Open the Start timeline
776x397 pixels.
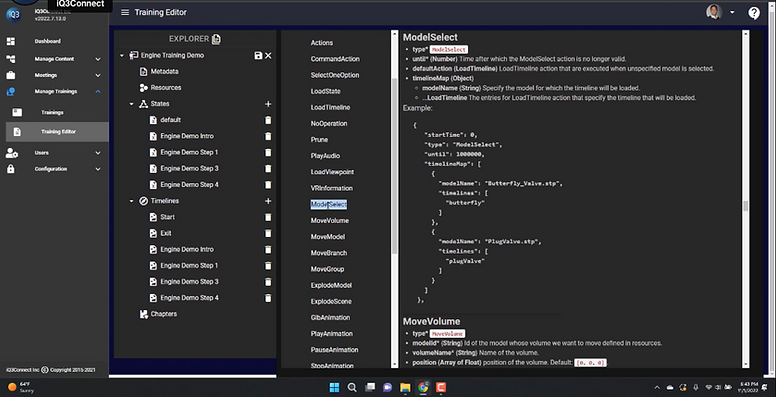(x=167, y=217)
